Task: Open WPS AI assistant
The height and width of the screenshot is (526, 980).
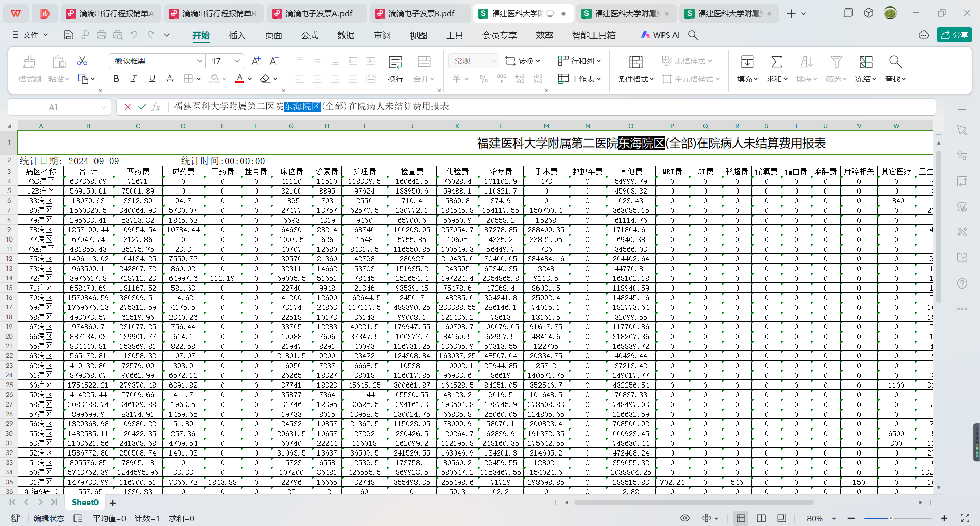Action: (660, 35)
